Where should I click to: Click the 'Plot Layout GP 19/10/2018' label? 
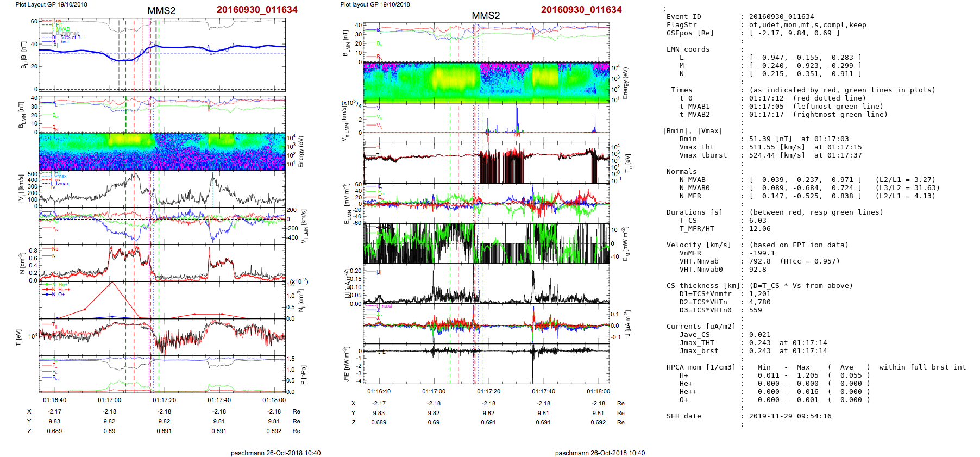51,4
